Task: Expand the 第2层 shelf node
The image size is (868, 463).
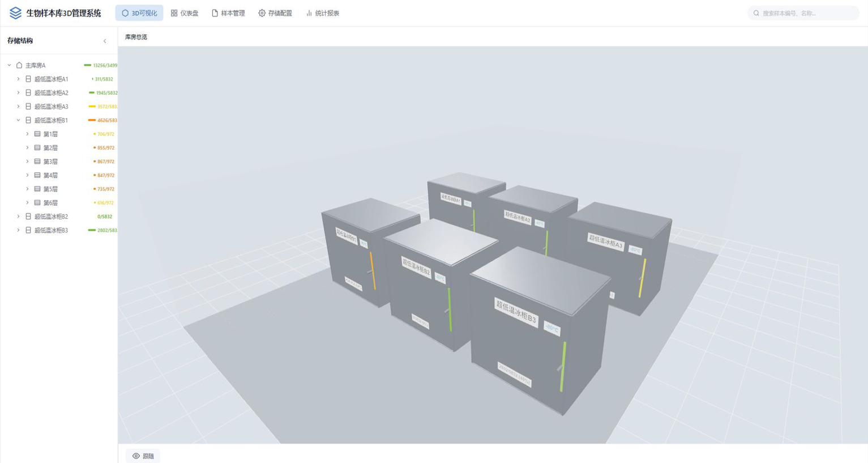Action: (x=27, y=148)
